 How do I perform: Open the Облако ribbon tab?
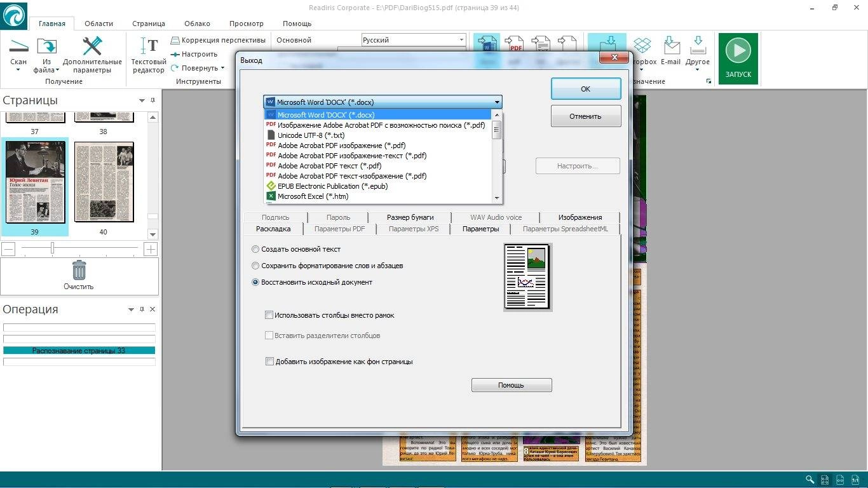tap(197, 24)
